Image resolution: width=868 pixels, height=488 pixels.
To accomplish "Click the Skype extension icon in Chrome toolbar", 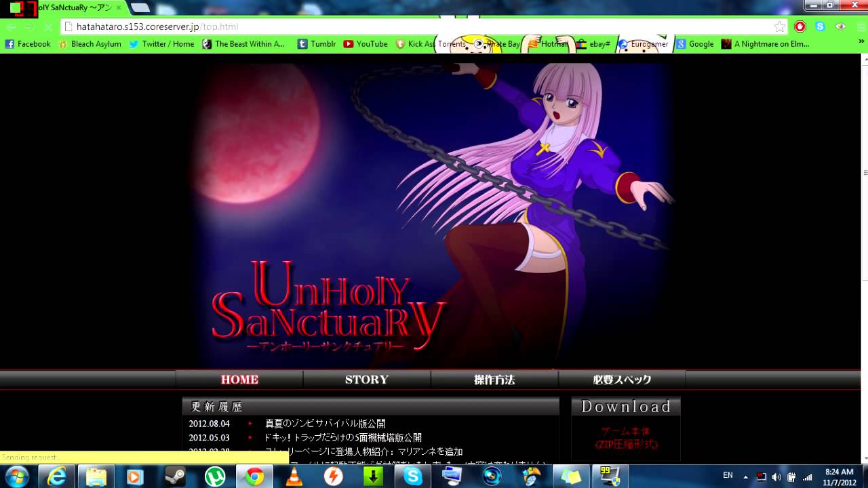I will [x=820, y=26].
